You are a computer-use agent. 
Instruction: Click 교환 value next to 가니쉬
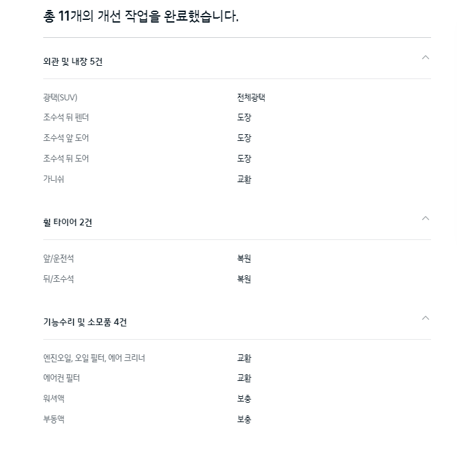click(244, 179)
